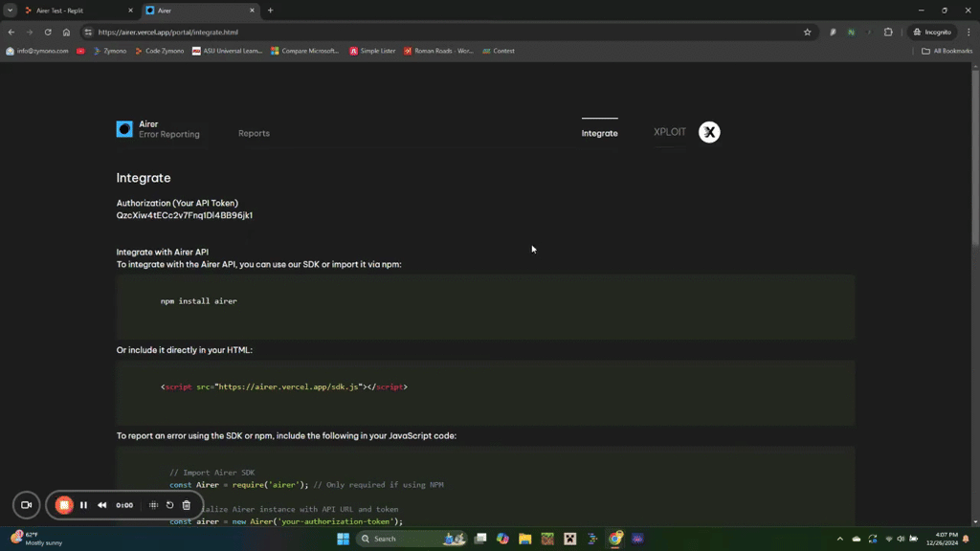
Task: Click the taskbar Search box
Action: coord(412,539)
